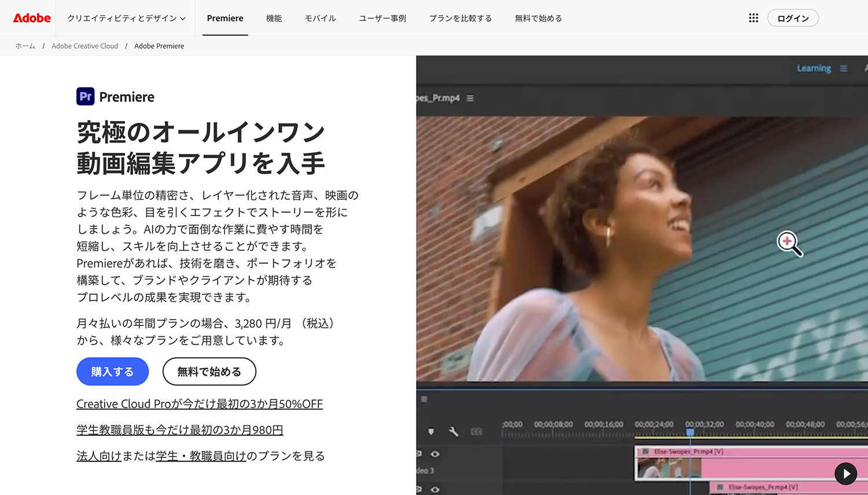Click the 00;00;40;00 timecode on ruler
This screenshot has height=495, width=868.
point(755,424)
